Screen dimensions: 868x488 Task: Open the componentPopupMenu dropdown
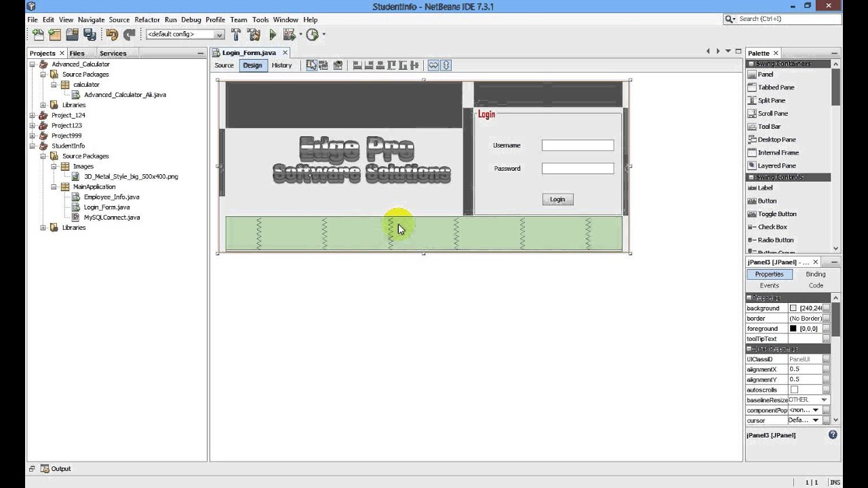click(x=816, y=410)
